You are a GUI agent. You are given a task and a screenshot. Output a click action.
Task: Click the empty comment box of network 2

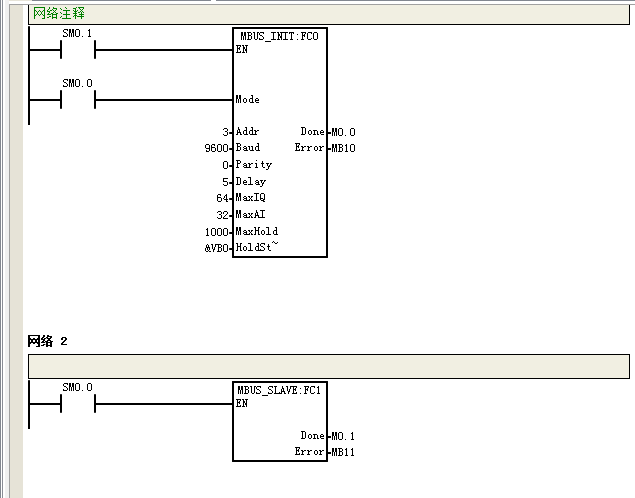pos(329,366)
